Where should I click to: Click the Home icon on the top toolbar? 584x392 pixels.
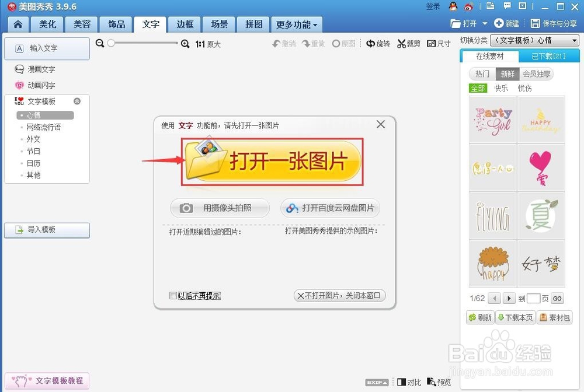point(17,24)
